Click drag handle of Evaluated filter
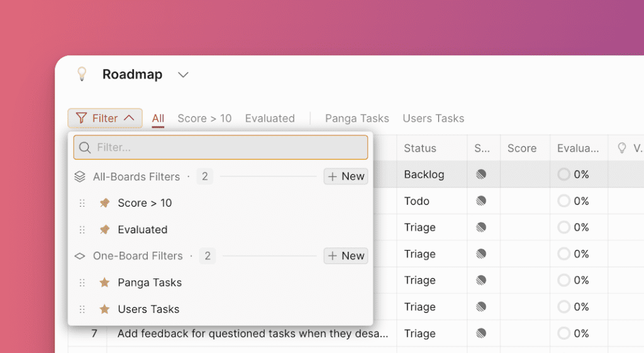 pos(82,230)
